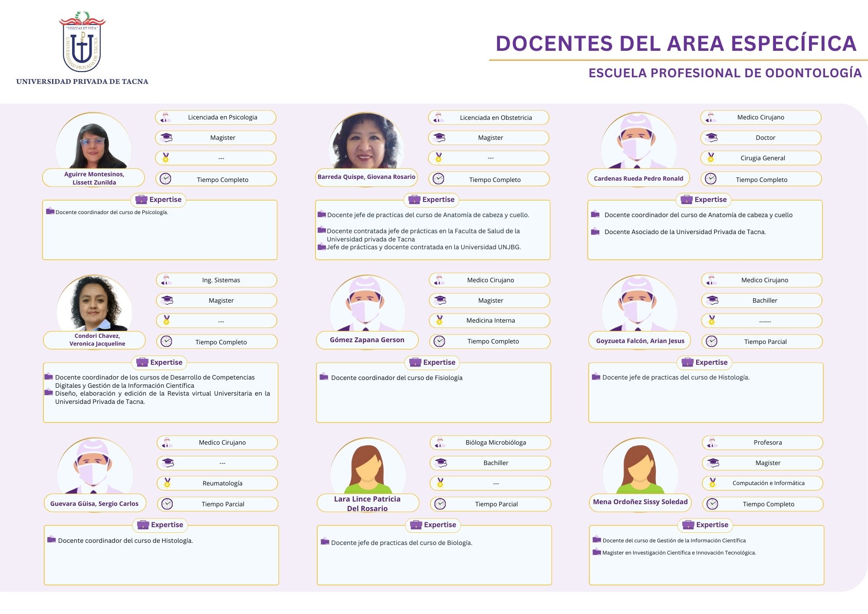The image size is (868, 614).
Task: Click text Docente coordinador del curso de Histología
Action: (125, 541)
